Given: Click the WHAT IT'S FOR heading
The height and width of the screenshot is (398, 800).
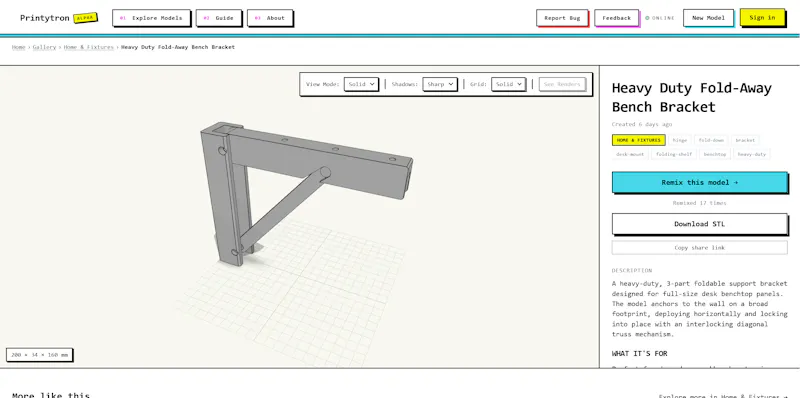Looking at the screenshot, I should [x=639, y=354].
